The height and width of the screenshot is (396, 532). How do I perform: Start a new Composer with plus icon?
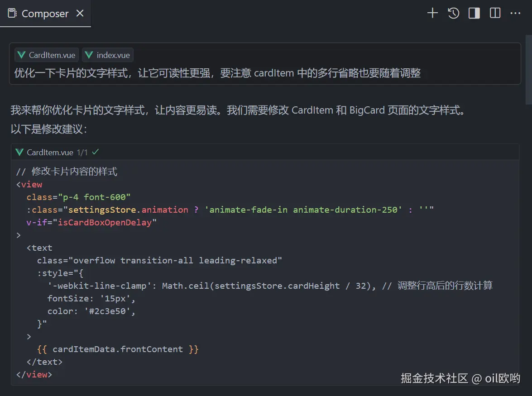432,13
